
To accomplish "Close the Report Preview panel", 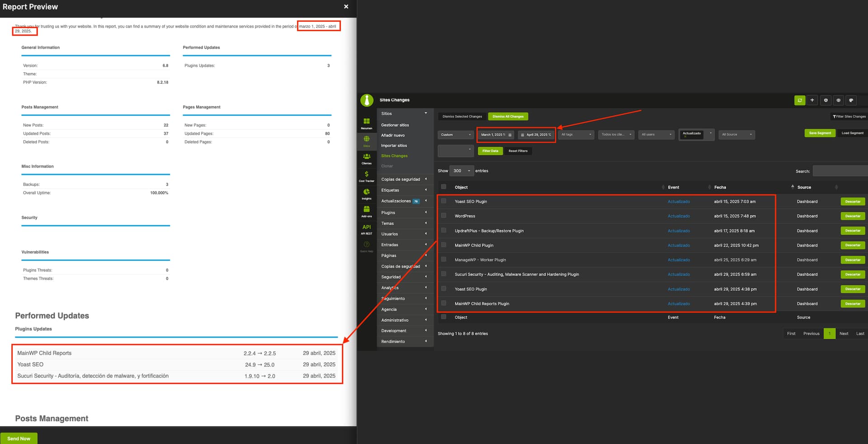I will [x=346, y=7].
